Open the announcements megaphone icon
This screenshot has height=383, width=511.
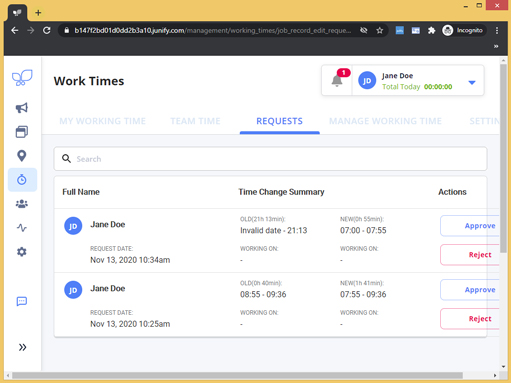pos(22,108)
